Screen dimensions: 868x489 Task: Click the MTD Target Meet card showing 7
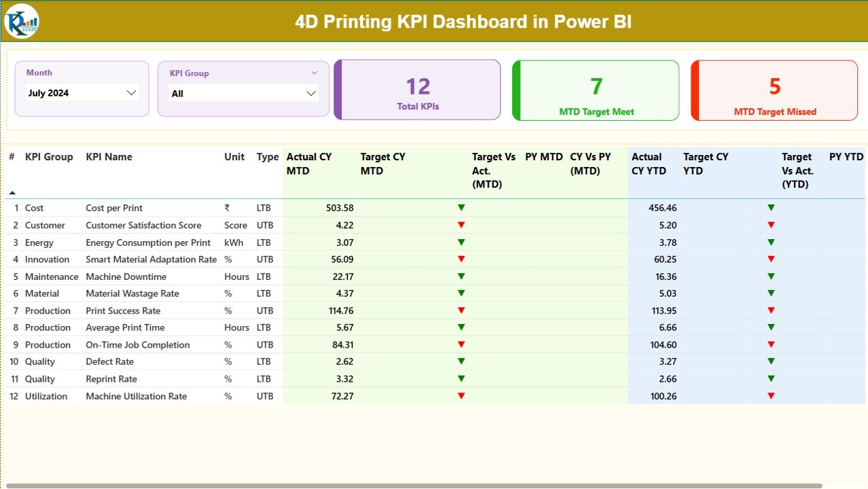coord(596,89)
